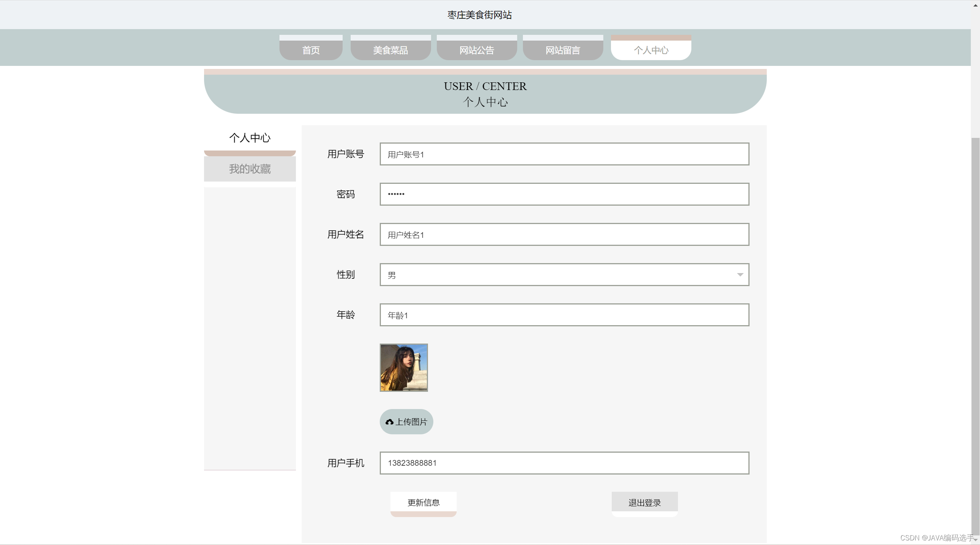Click the 密码 password field
The width and height of the screenshot is (980, 545).
(x=564, y=194)
